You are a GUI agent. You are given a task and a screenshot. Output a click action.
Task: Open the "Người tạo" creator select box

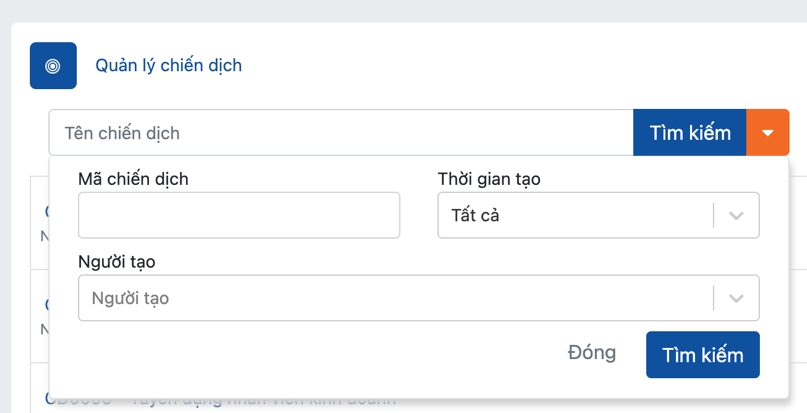(395, 298)
